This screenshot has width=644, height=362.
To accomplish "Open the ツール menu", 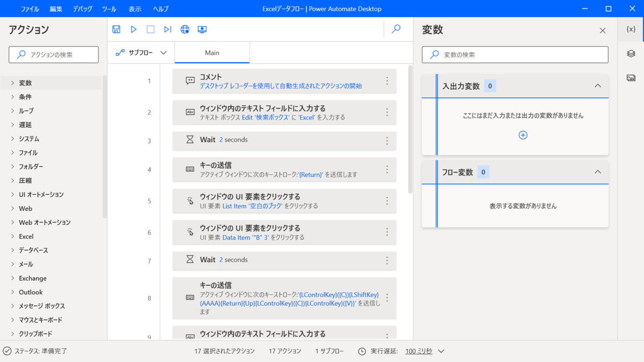I will tap(109, 9).
